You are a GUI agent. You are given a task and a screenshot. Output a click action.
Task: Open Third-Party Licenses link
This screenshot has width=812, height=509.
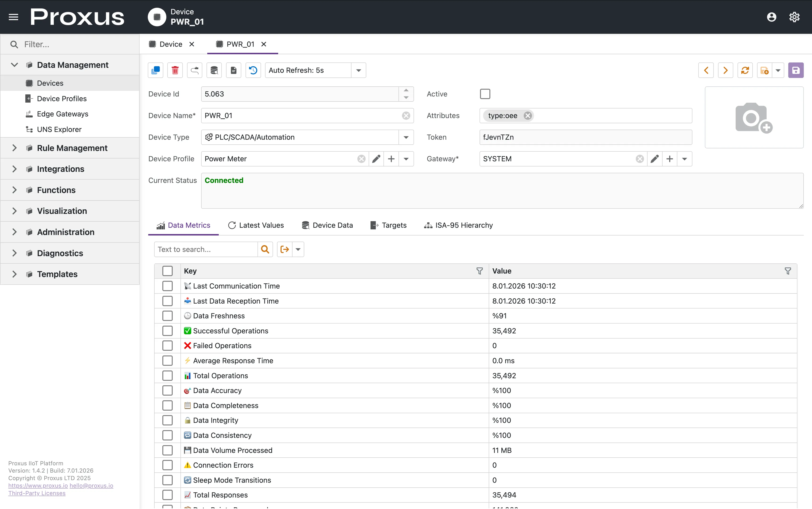(37, 493)
